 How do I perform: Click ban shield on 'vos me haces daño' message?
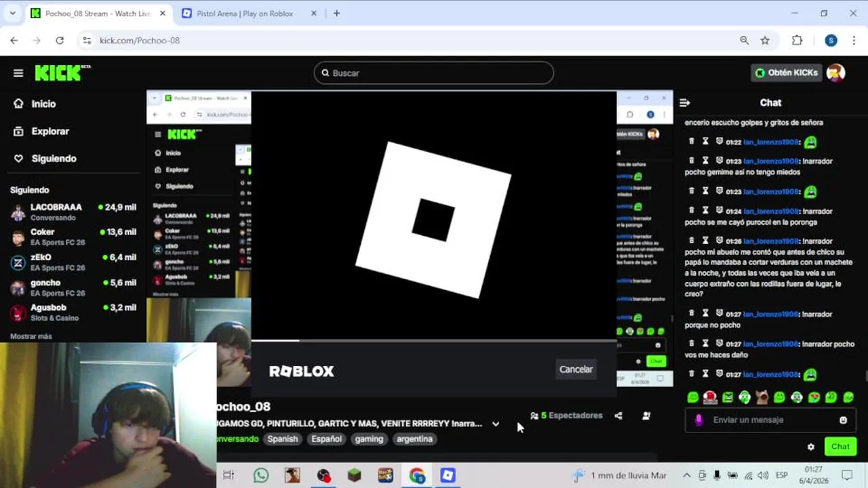click(719, 344)
